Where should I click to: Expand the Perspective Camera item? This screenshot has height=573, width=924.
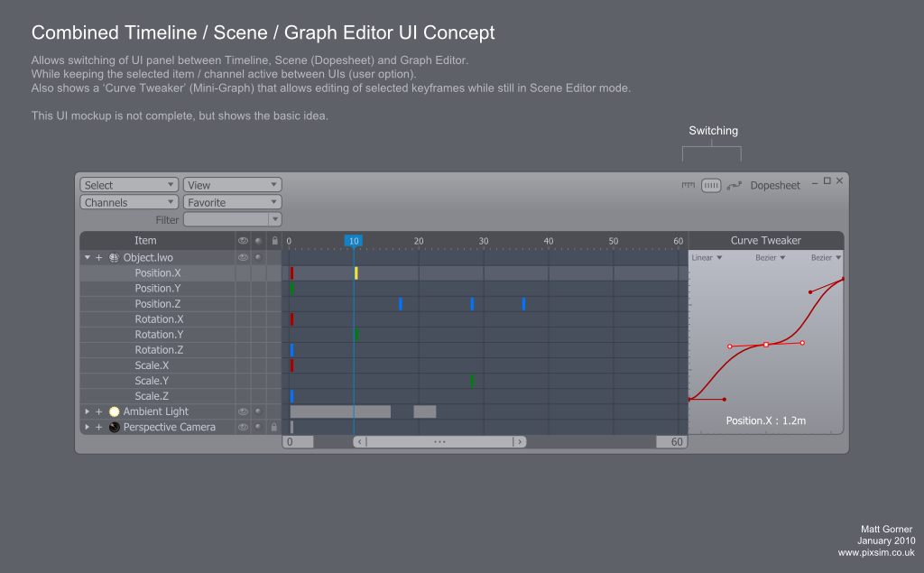(88, 427)
